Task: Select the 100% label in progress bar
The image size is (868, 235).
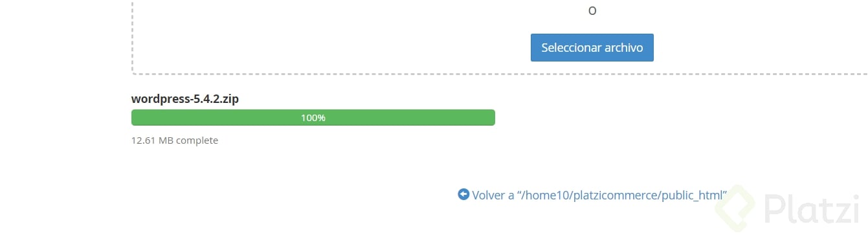Action: [x=313, y=118]
